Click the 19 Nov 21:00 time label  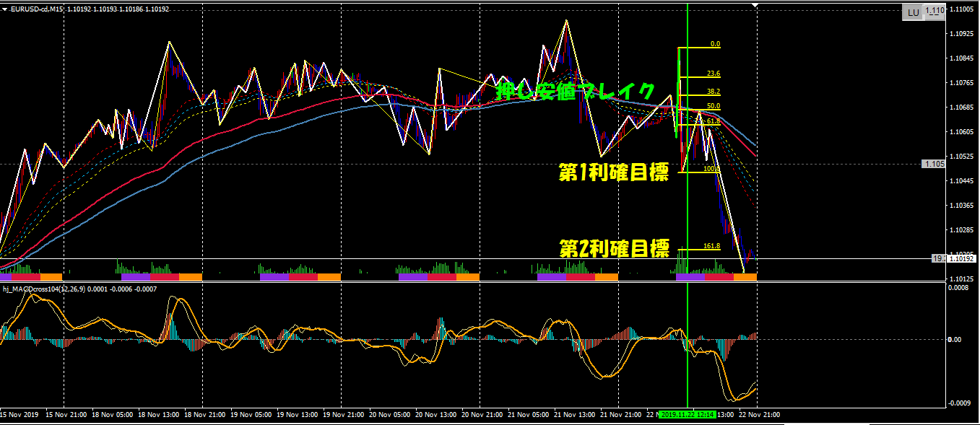pos(344,415)
